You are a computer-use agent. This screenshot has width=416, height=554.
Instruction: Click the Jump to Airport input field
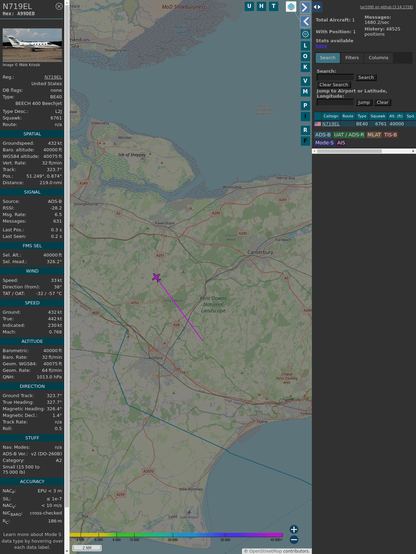[x=335, y=102]
